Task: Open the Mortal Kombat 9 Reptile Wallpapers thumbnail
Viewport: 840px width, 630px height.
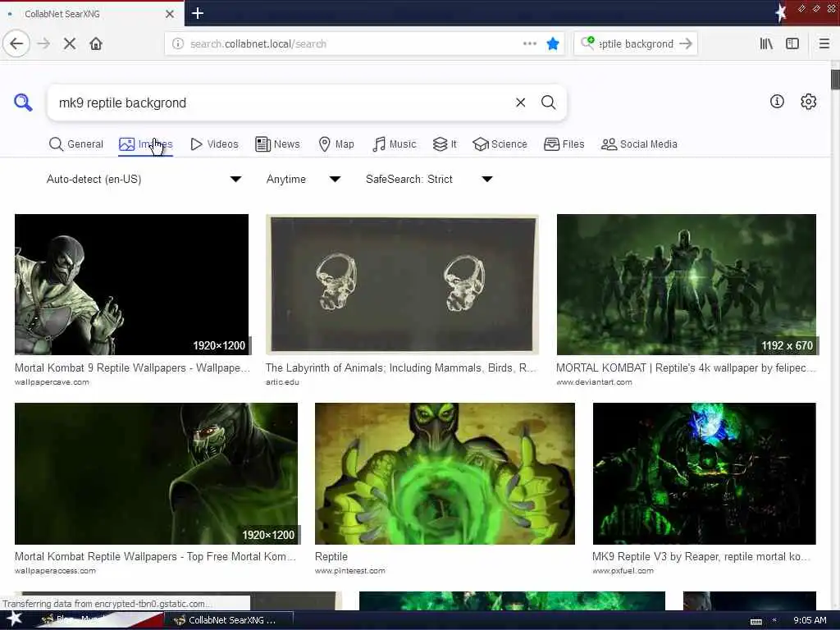Action: (132, 285)
